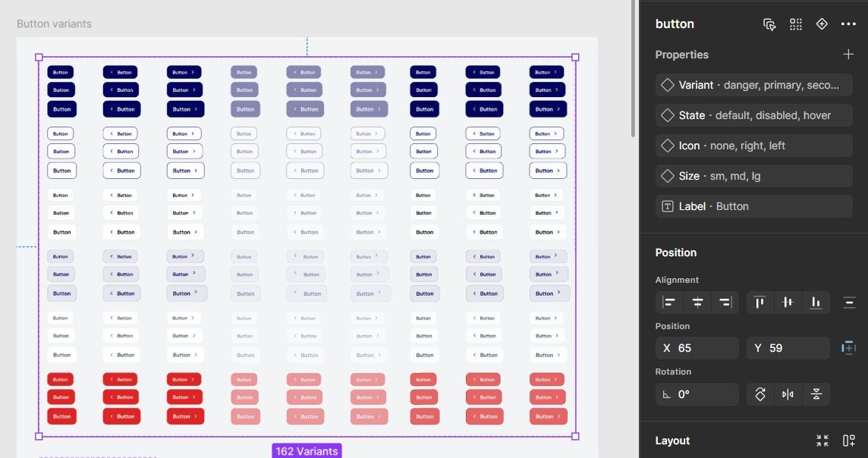Click the Properties section heading
This screenshot has height=458, width=868.
pos(681,54)
